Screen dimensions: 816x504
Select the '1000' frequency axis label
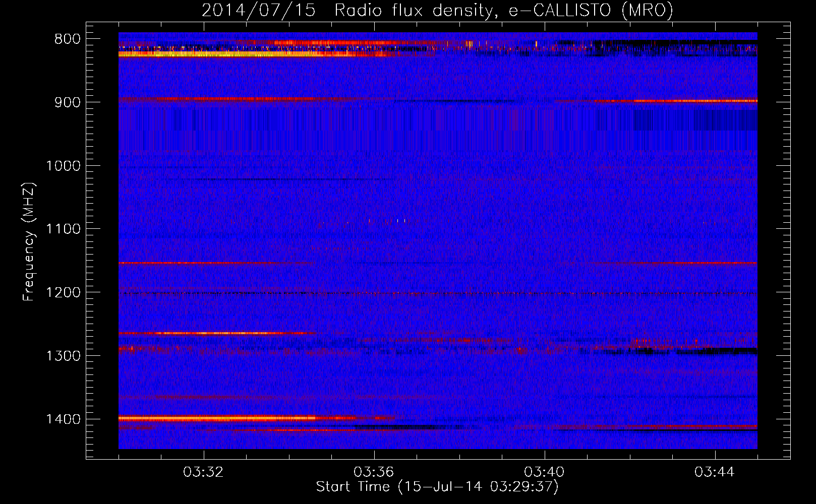[63, 166]
